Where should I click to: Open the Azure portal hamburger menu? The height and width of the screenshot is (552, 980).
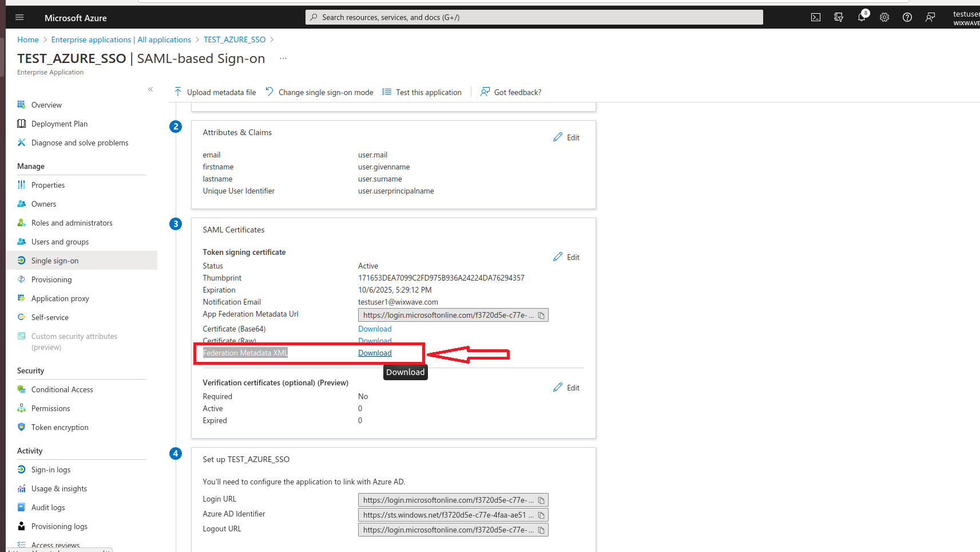pos(19,17)
